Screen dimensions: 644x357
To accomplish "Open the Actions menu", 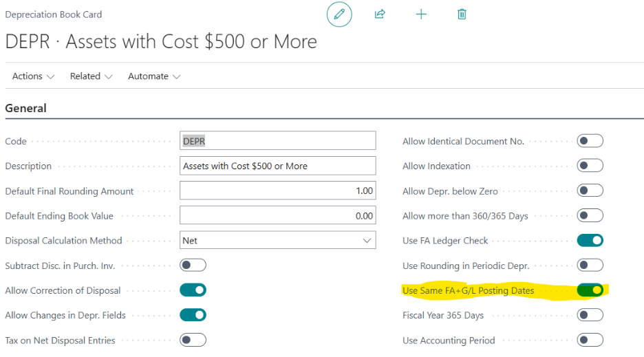I will [x=33, y=76].
